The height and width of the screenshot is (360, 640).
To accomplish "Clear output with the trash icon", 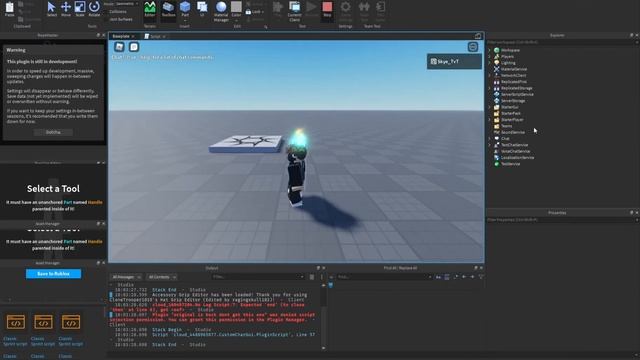I will tap(312, 277).
